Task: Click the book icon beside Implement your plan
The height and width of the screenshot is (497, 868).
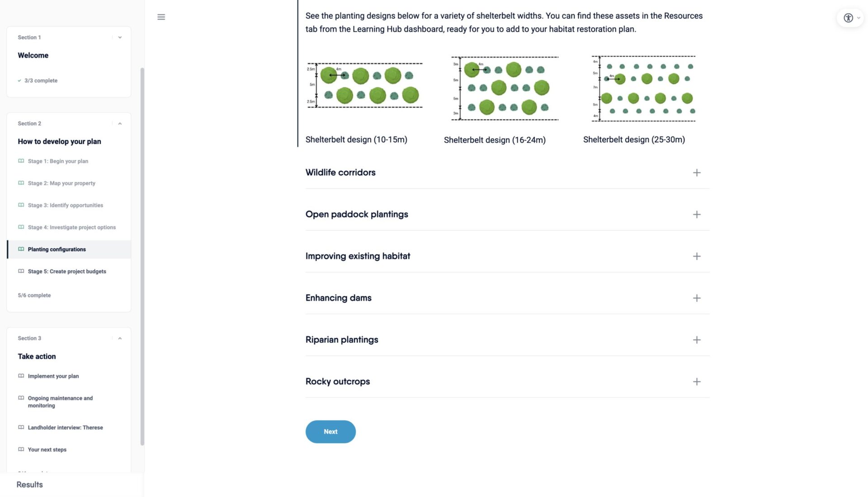Action: coord(21,376)
